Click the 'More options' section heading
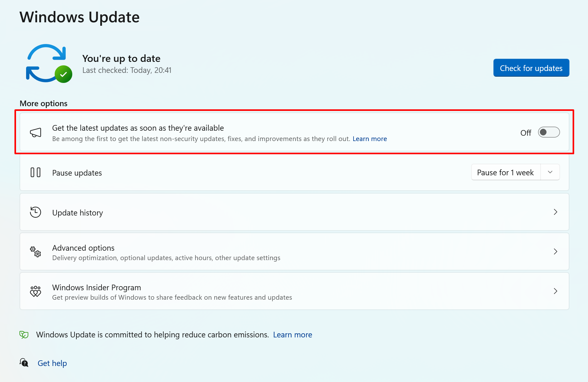The width and height of the screenshot is (588, 382). [43, 103]
